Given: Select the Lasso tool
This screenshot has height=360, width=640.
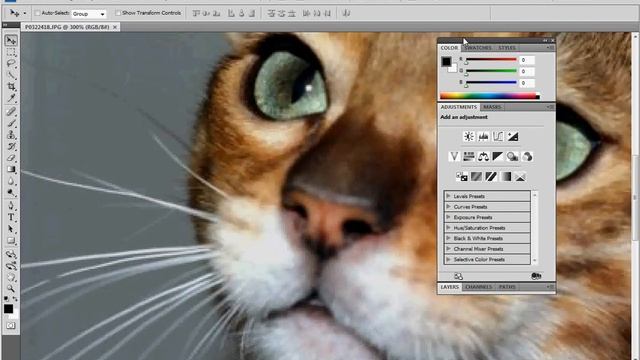Looking at the screenshot, I should click(x=11, y=64).
